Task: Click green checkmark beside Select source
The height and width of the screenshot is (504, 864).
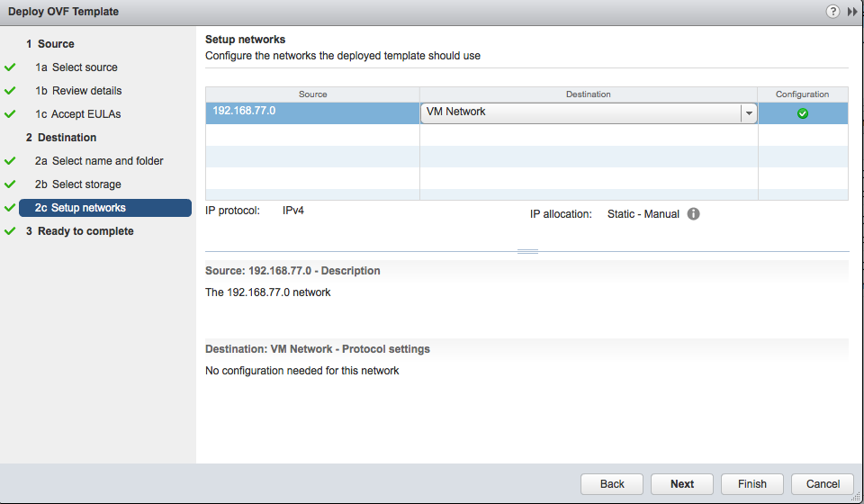Action: tap(10, 67)
